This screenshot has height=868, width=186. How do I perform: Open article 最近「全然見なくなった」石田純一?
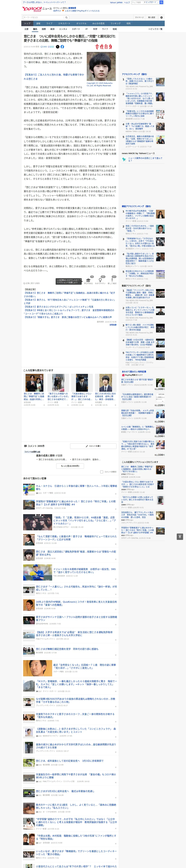(84, 666)
